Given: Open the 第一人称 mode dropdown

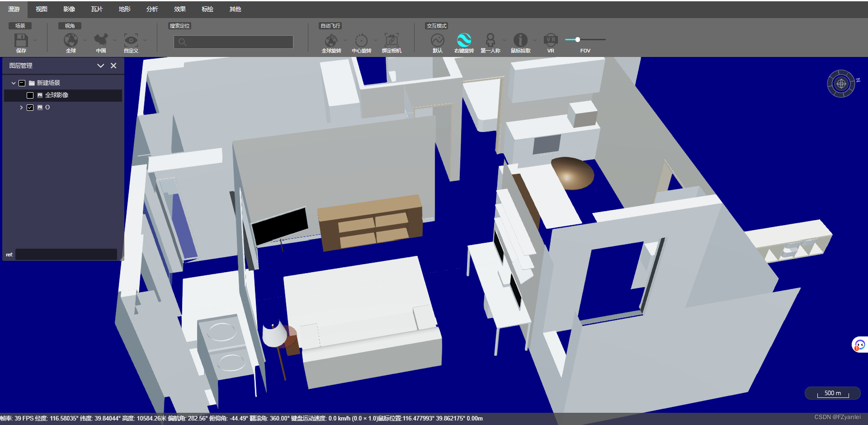Looking at the screenshot, I should pos(505,40).
